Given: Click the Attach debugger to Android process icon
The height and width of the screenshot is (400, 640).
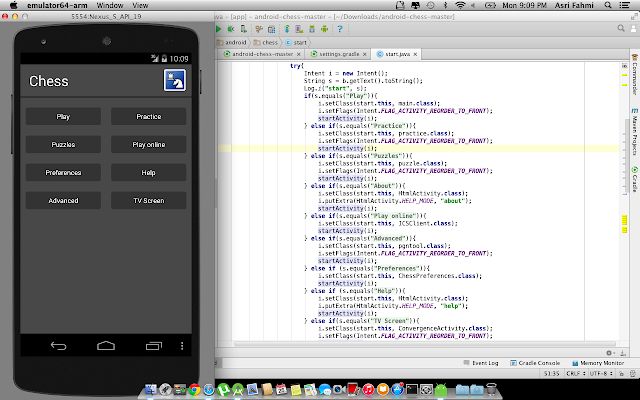Looking at the screenshot, I should 243,29.
